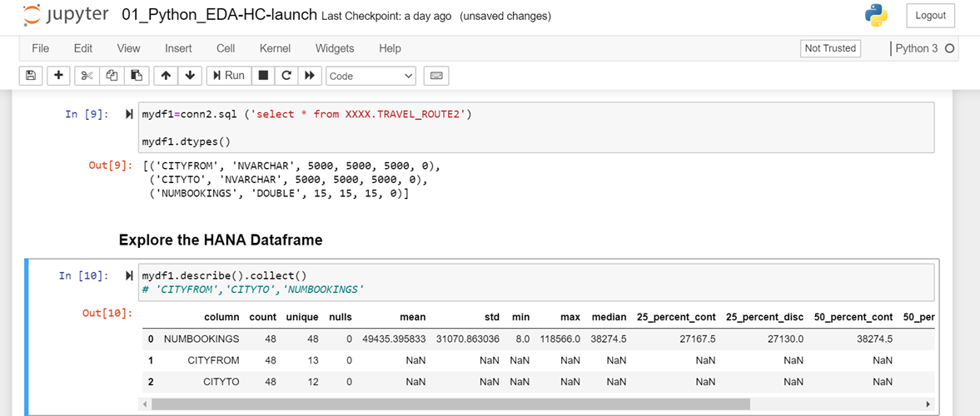Click Python 3 kernel name
This screenshot has height=416, width=980.
(x=917, y=48)
